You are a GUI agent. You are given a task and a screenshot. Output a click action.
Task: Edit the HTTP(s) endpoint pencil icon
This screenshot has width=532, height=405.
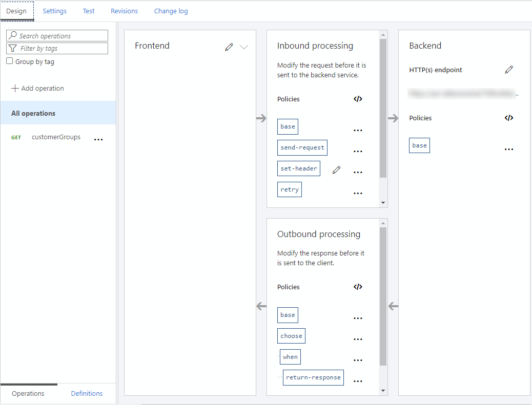click(x=509, y=70)
